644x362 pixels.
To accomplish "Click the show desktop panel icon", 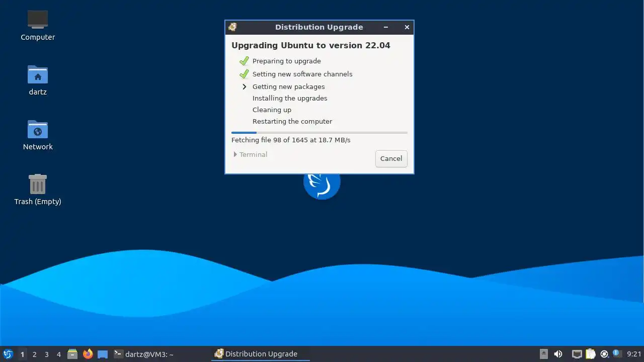I will click(103, 354).
